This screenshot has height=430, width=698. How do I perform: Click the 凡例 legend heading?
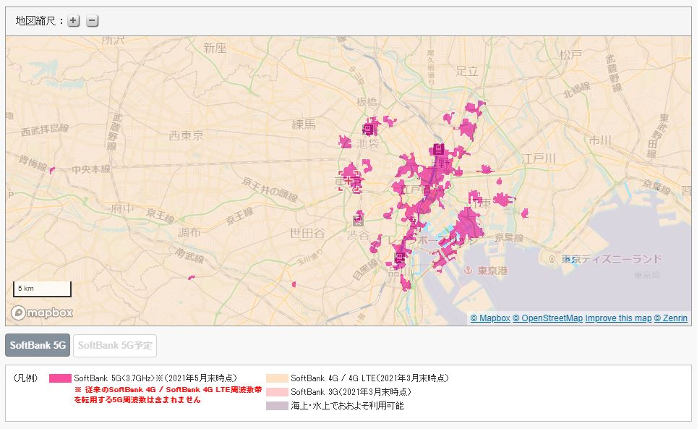(26, 378)
